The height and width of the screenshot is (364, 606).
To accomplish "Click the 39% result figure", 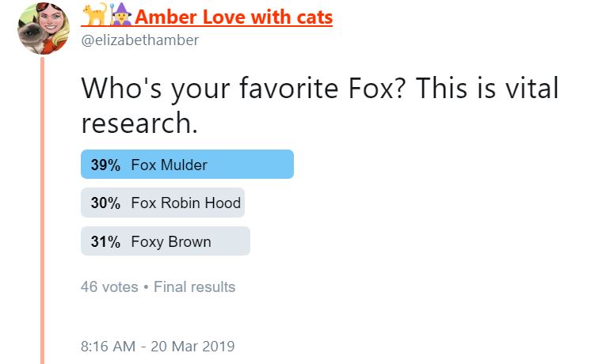I will (x=105, y=165).
